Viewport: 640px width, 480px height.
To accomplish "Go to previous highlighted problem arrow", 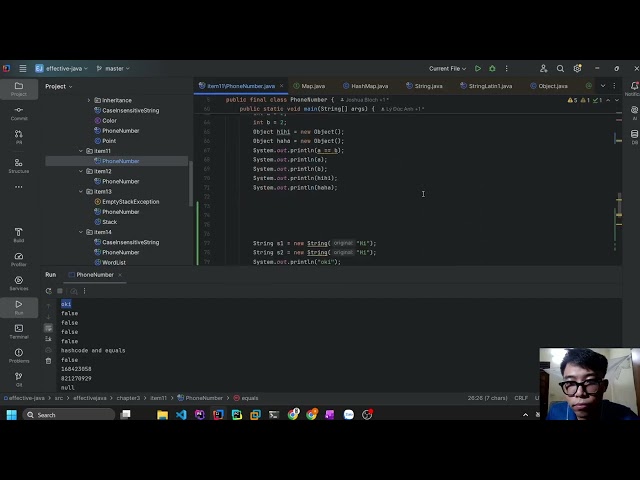I will pos(608,100).
